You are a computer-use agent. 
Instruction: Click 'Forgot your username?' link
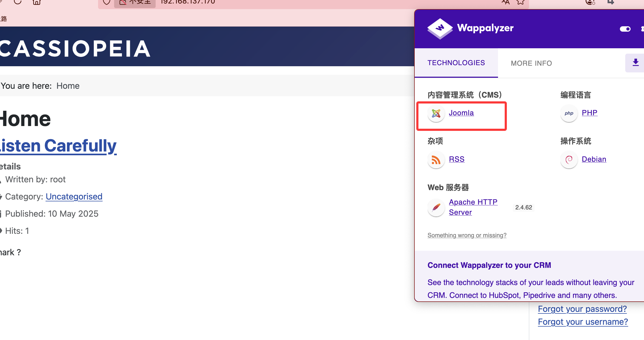[583, 322]
